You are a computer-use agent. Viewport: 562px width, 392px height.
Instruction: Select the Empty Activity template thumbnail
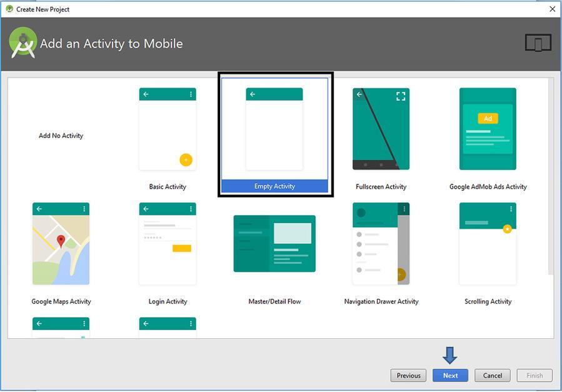(x=274, y=129)
